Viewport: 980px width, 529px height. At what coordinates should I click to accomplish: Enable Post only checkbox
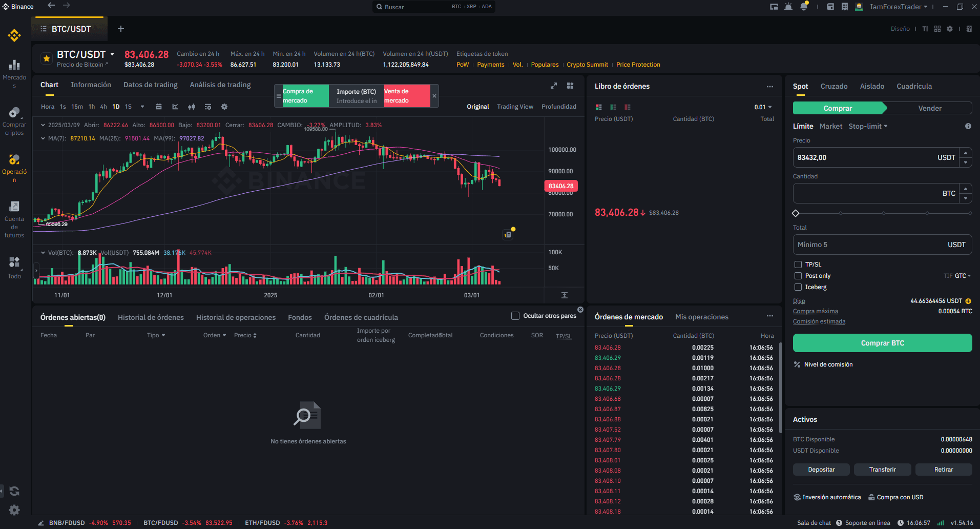798,276
